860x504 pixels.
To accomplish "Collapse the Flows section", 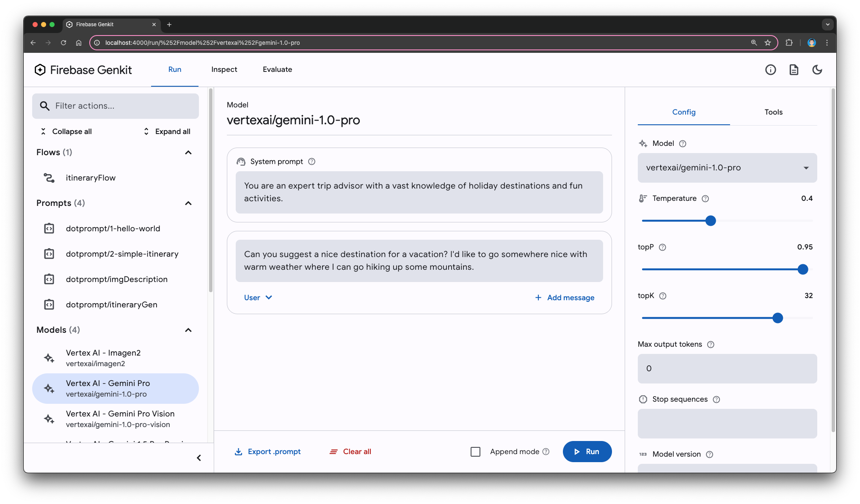I will tap(189, 152).
